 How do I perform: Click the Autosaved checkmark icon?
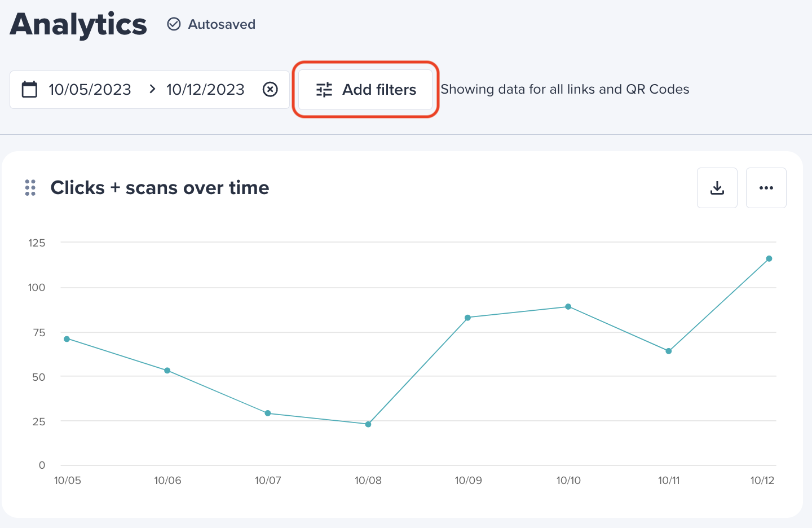(x=174, y=24)
